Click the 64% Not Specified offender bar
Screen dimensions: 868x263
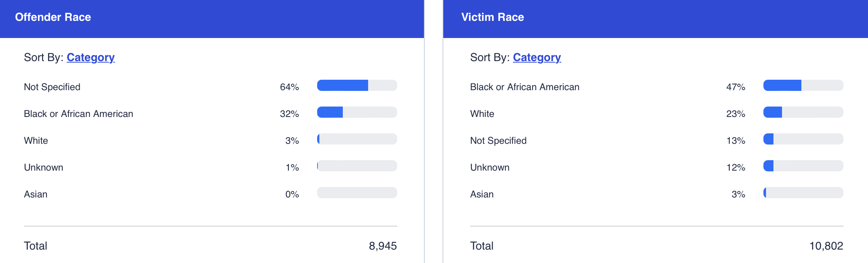(357, 85)
